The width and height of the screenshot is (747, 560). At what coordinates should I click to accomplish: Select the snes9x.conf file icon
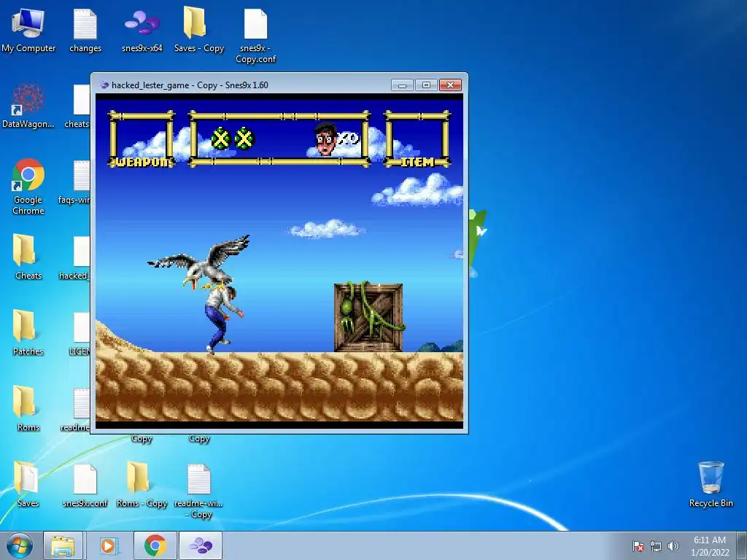85,484
